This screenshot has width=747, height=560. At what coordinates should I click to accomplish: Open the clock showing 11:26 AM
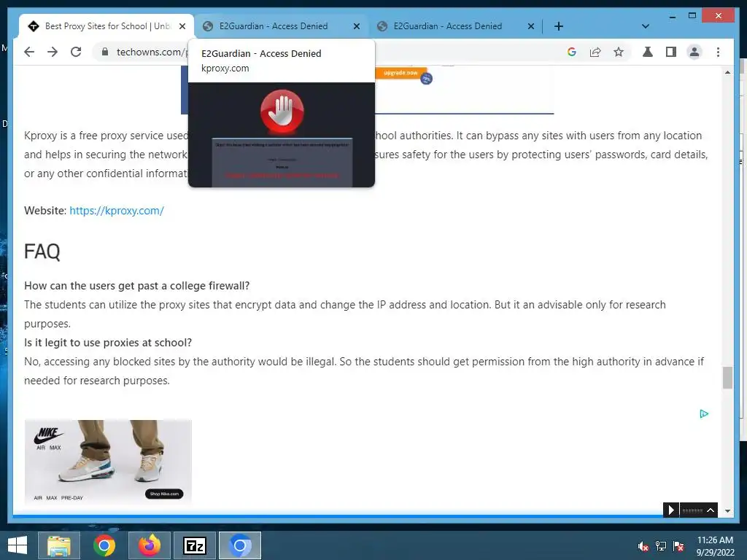pyautogui.click(x=715, y=545)
